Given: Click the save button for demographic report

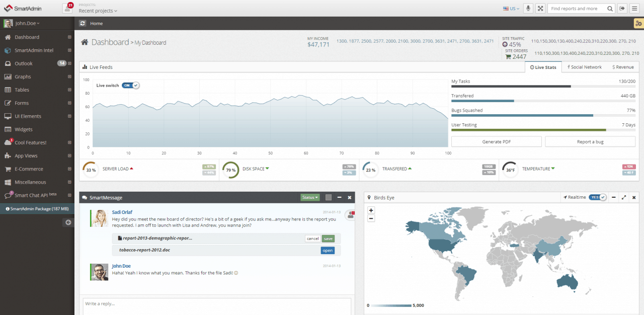Looking at the screenshot, I should (x=328, y=239).
